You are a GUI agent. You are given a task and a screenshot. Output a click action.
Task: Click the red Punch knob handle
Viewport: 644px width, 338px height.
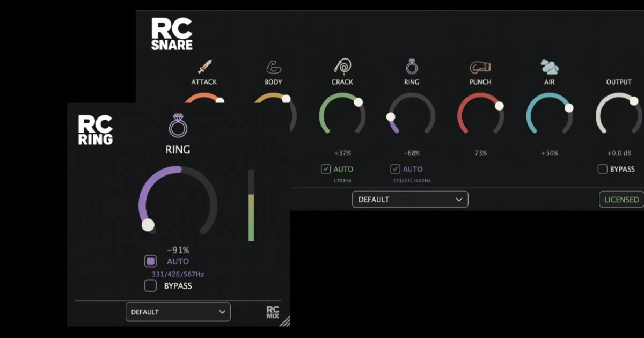click(499, 106)
